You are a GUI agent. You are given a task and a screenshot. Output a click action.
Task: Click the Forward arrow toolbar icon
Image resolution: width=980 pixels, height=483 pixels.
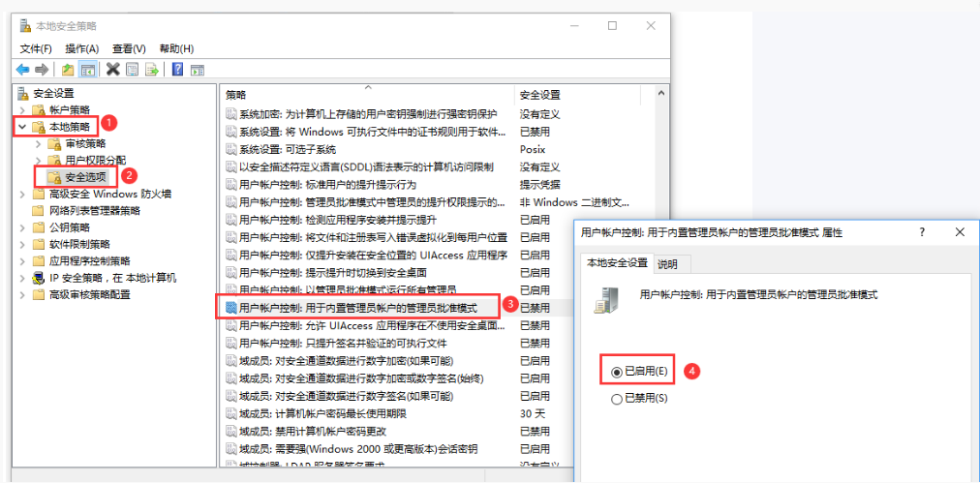pyautogui.click(x=42, y=69)
